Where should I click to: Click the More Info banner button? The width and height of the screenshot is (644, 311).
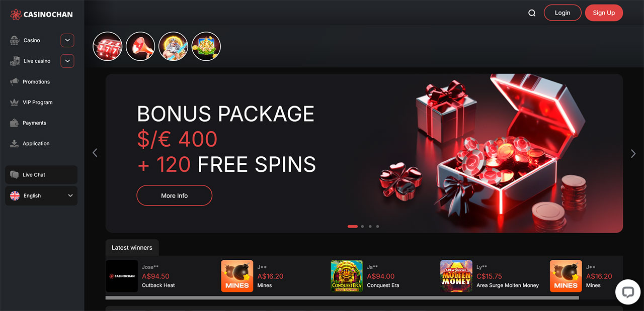coord(174,195)
